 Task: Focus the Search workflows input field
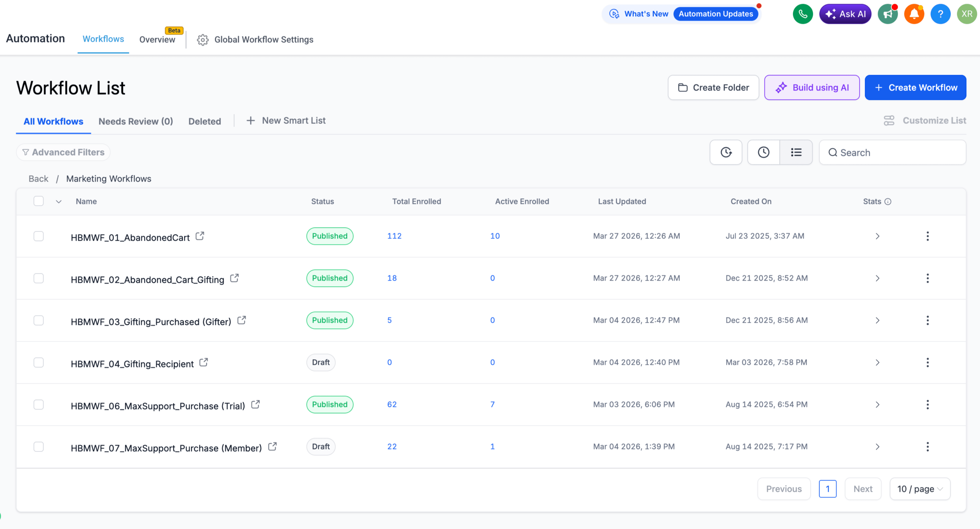(x=892, y=152)
